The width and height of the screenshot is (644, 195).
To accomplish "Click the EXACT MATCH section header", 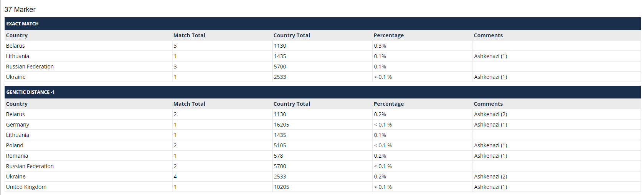I will pos(22,24).
